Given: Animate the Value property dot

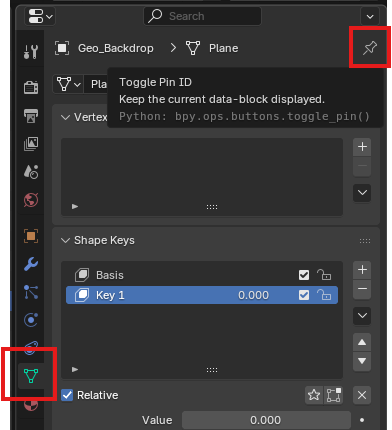Looking at the screenshot, I should pos(362,420).
